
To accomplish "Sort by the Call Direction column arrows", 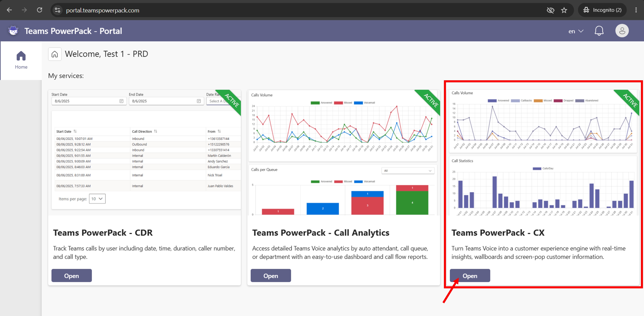I will pos(155,131).
